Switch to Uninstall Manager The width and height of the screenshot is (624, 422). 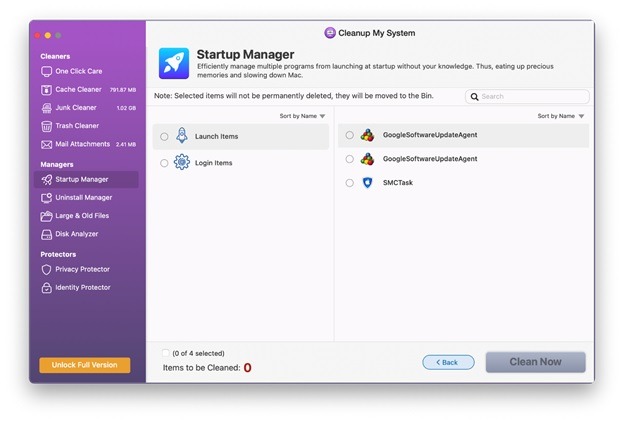84,197
